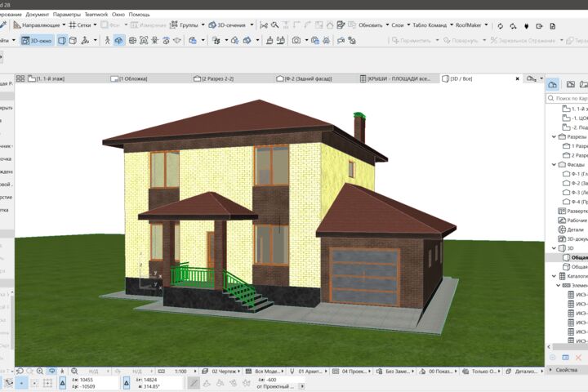Click the edit document pencil icon

coord(341,25)
